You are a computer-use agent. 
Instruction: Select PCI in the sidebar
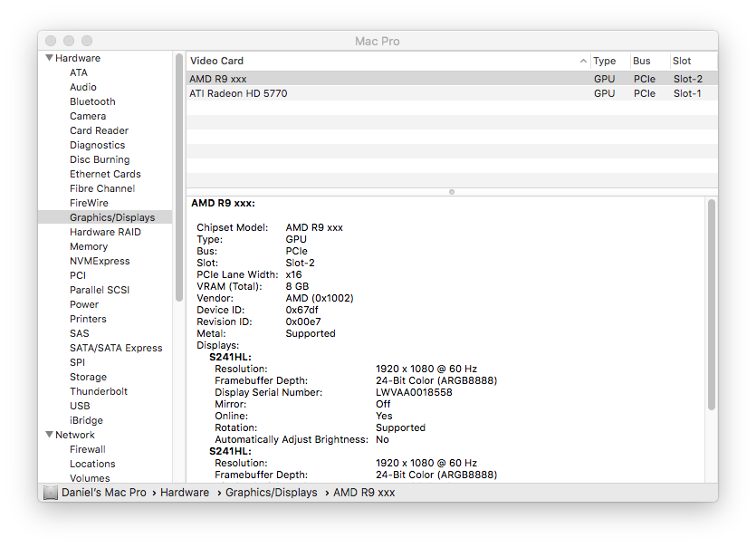[78, 275]
